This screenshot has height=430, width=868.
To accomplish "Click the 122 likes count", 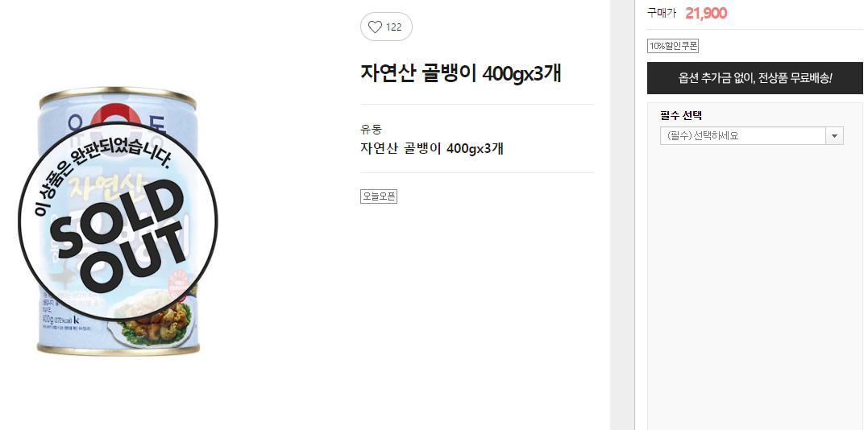I will click(x=393, y=27).
